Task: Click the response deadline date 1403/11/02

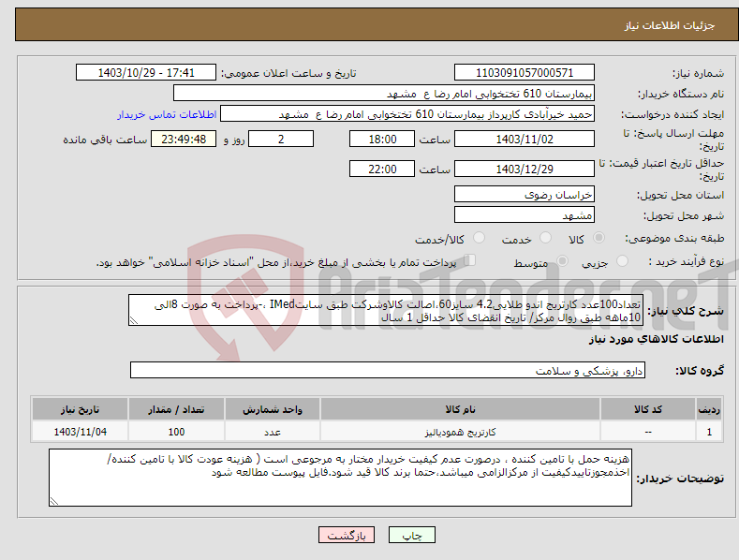Action: [525, 139]
